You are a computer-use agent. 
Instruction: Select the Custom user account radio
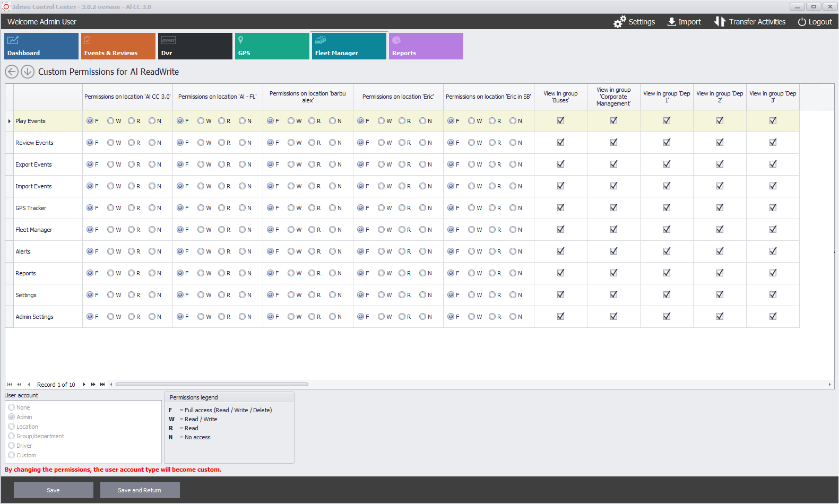[12, 455]
